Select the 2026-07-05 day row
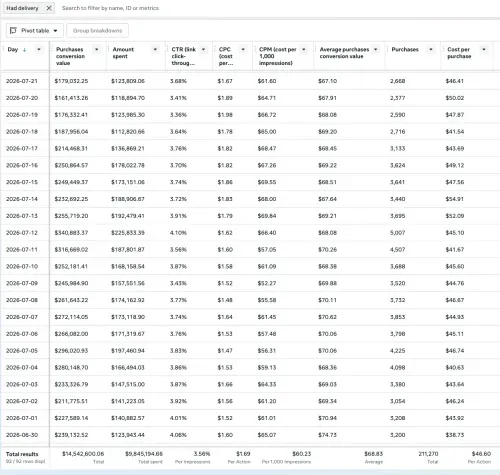 [x=250, y=350]
